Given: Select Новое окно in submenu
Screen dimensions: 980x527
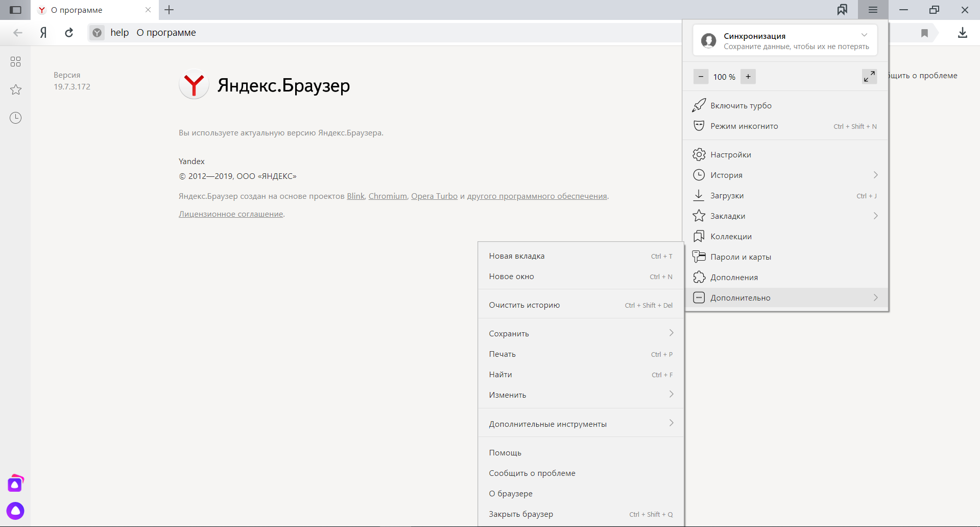Looking at the screenshot, I should (581, 277).
